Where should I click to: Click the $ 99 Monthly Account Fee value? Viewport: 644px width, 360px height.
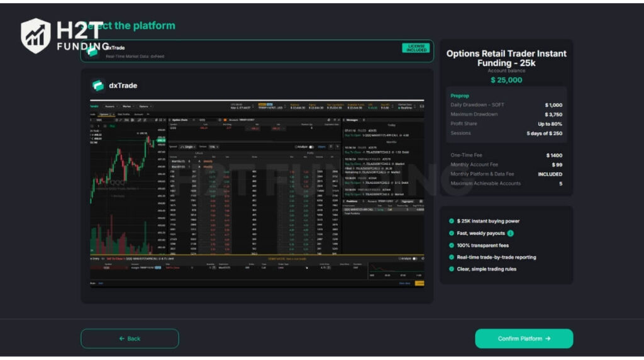[x=557, y=165]
